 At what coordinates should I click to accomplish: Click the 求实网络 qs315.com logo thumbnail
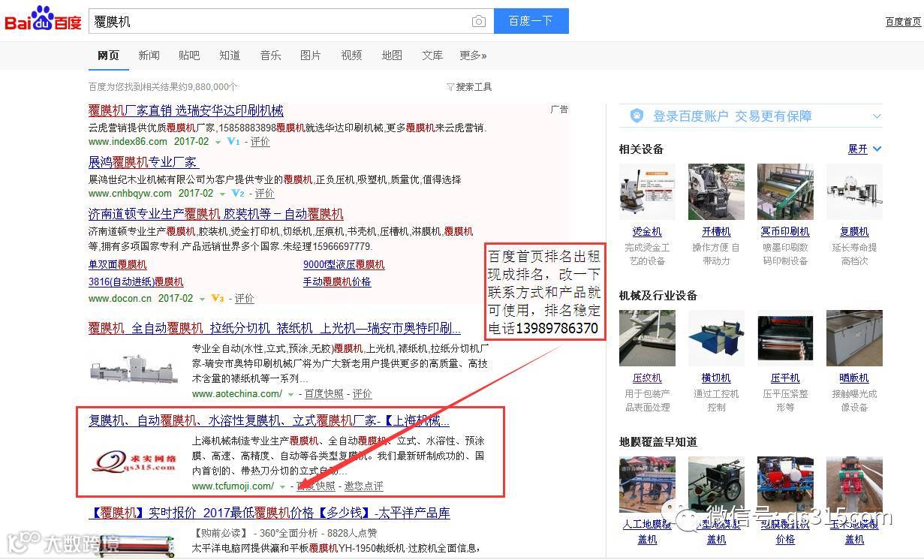point(134,463)
